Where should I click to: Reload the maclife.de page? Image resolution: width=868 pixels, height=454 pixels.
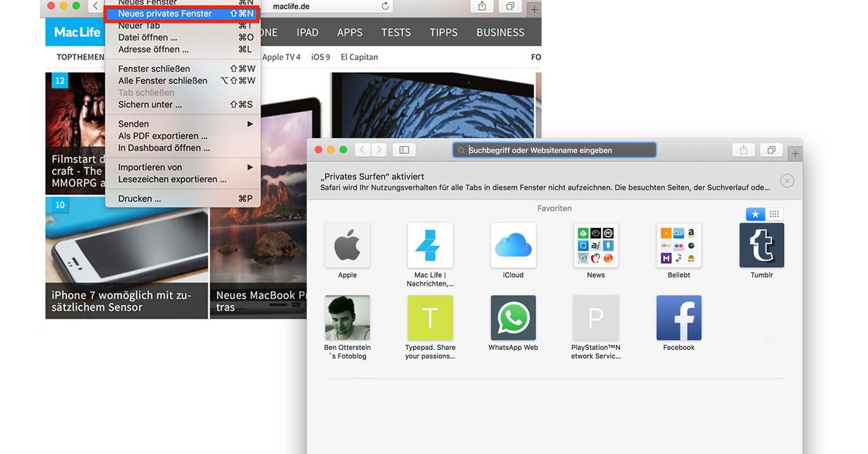[x=385, y=6]
